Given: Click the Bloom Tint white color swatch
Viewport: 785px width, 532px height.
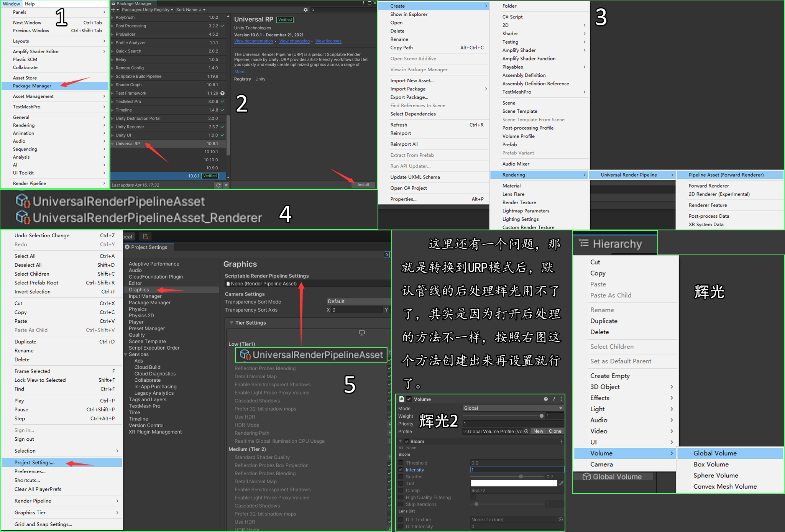Looking at the screenshot, I should point(514,484).
